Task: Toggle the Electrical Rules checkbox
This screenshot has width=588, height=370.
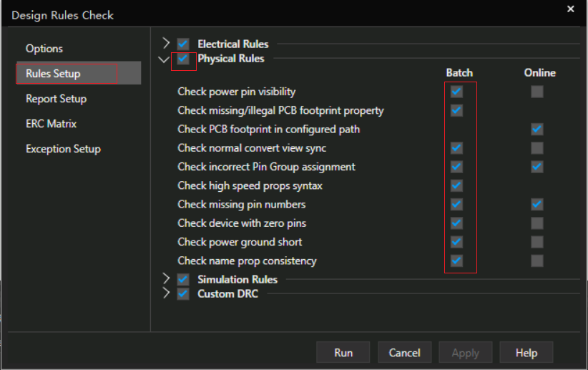Action: (x=183, y=44)
